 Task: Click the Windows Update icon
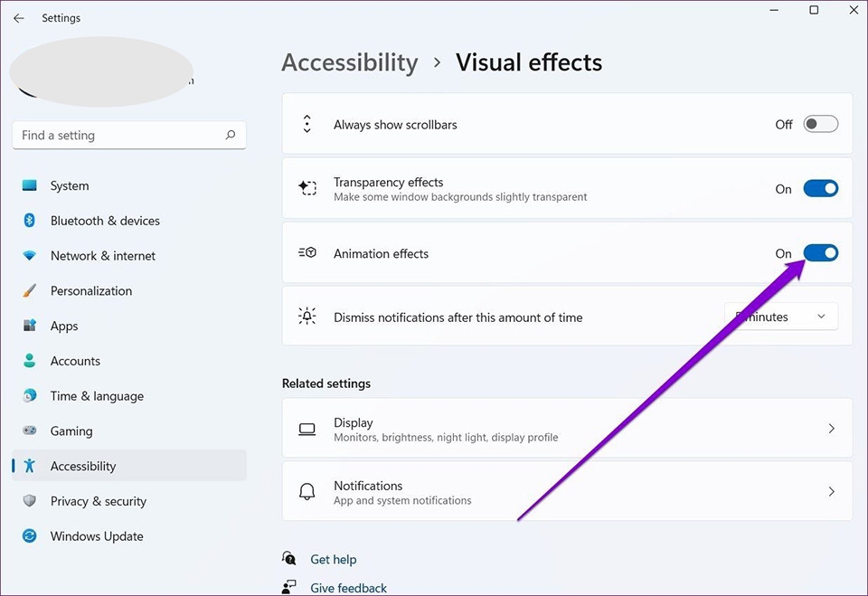[30, 536]
